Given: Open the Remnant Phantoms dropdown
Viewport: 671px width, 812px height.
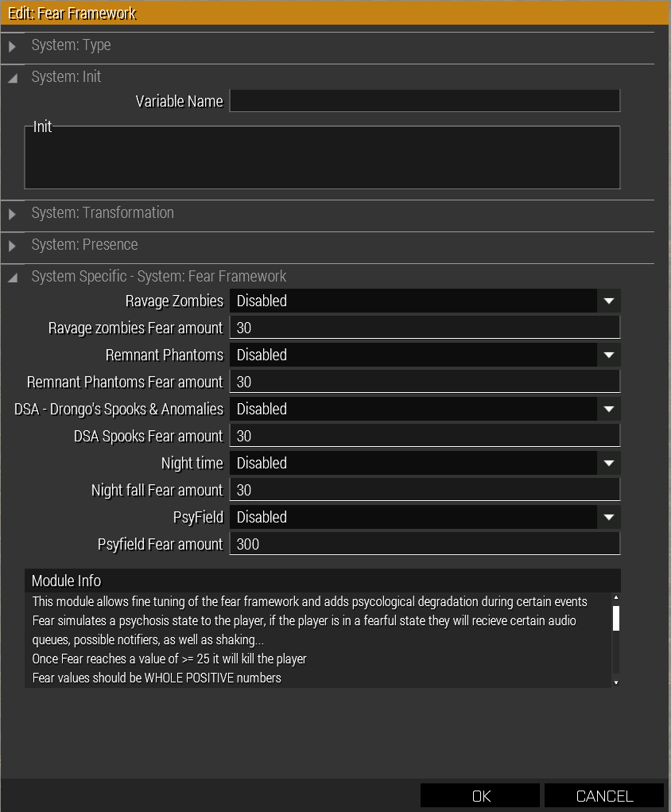Looking at the screenshot, I should pos(609,355).
